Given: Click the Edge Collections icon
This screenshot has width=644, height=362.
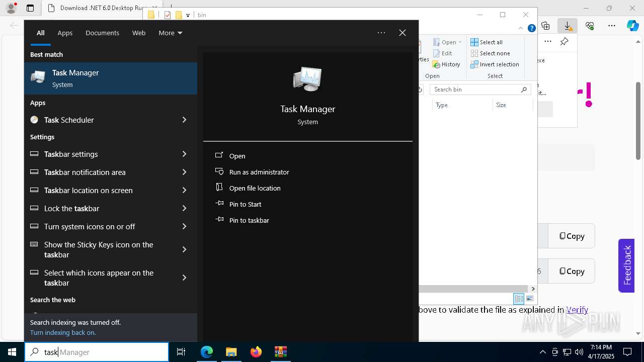Looking at the screenshot, I should (545, 26).
